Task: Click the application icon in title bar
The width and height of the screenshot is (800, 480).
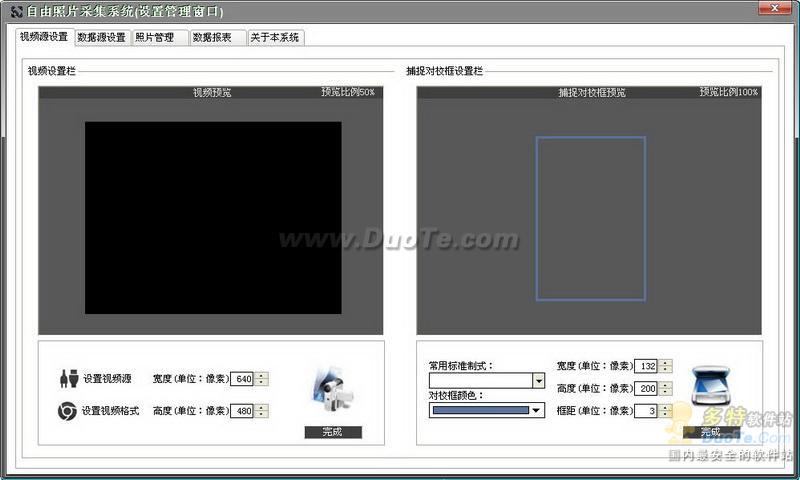Action: (16, 11)
